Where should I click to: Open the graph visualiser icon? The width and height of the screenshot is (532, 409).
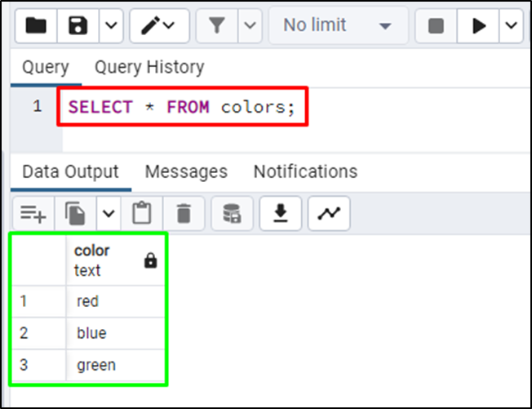tap(329, 214)
